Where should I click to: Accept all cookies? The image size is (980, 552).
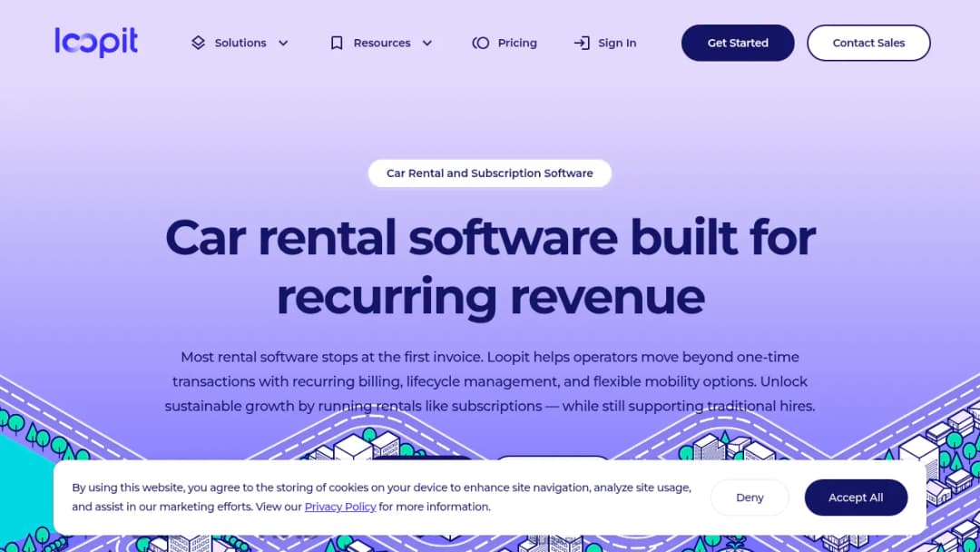point(856,498)
